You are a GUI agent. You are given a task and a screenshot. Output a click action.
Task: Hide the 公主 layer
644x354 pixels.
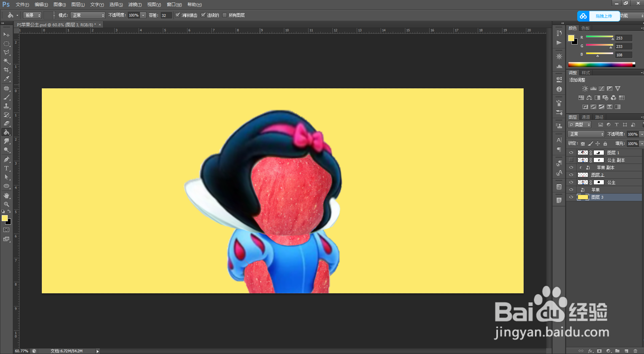pyautogui.click(x=571, y=182)
